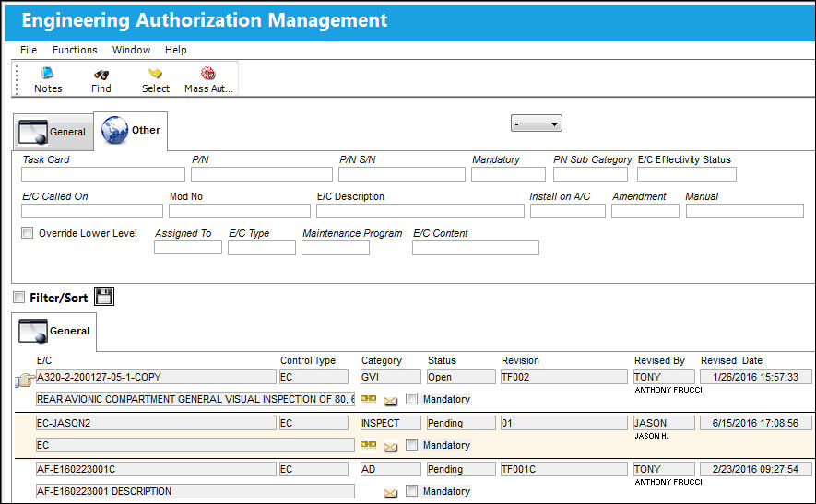Screen dimensions: 816x504
Task: Click the TF002 revision cell
Action: coord(564,377)
